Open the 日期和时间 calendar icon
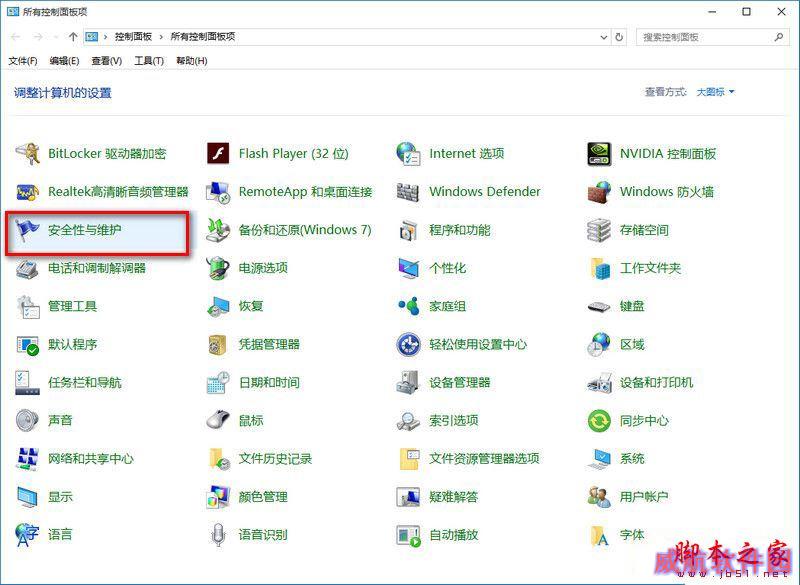 point(218,383)
